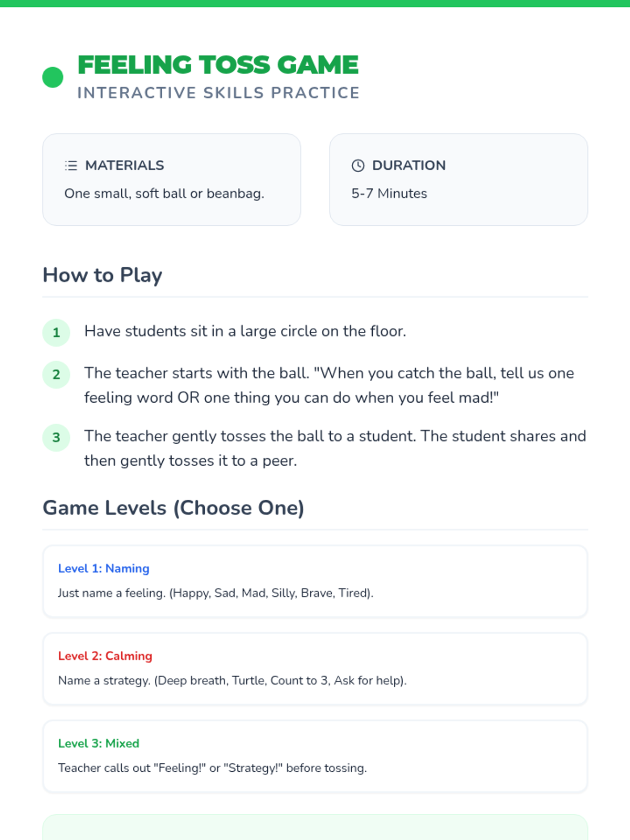
Task: Click the Level 2: Calming red label
Action: point(105,656)
